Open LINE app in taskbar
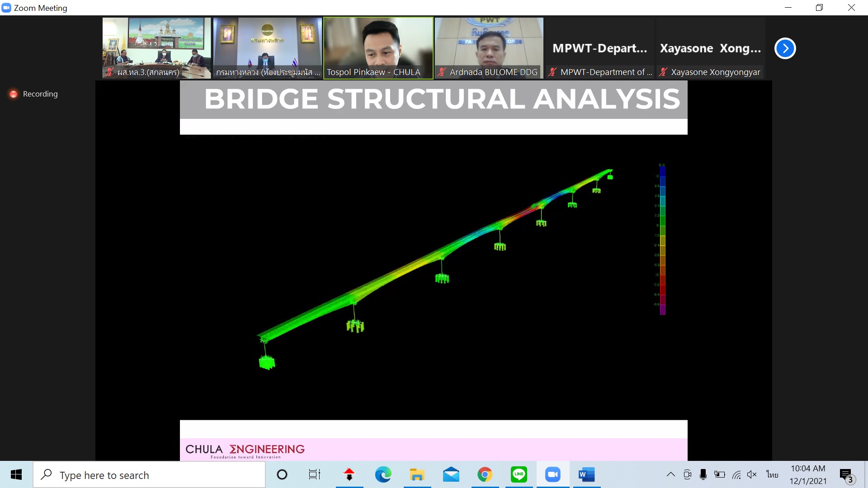868x488 pixels. [519, 474]
